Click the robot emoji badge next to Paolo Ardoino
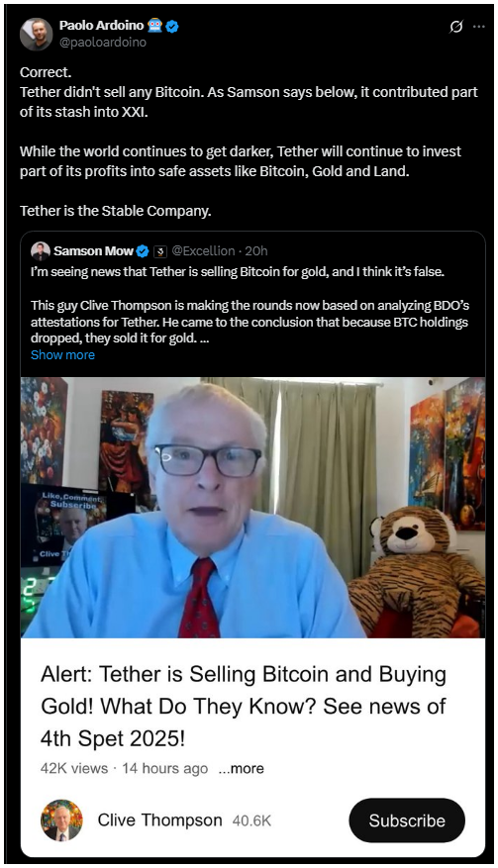498x868 pixels. coord(155,26)
